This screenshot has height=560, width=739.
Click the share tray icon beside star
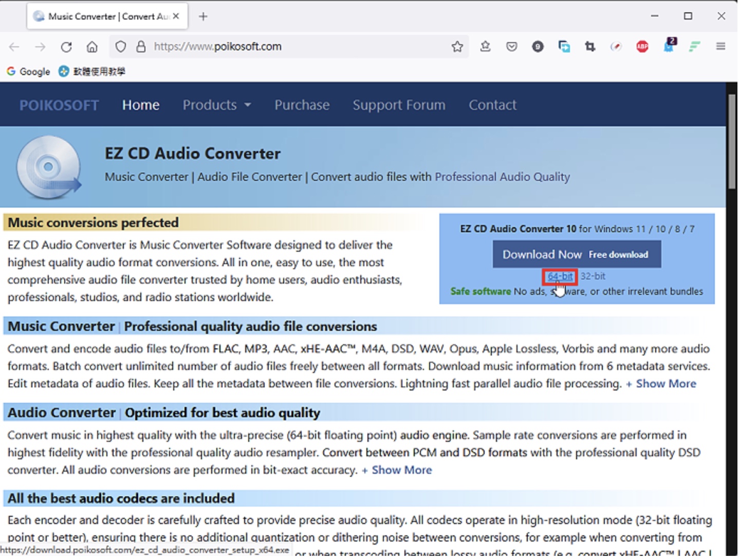tap(485, 47)
